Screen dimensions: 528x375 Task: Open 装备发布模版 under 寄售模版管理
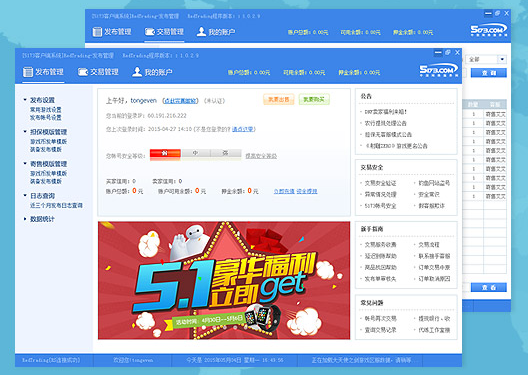pos(46,181)
